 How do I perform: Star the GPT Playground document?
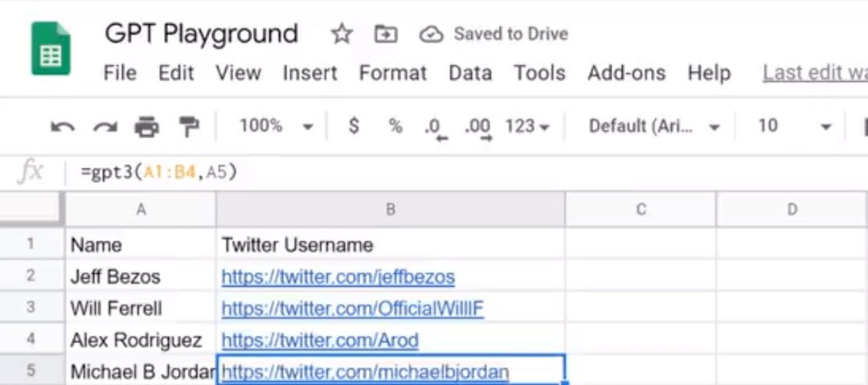tap(342, 34)
